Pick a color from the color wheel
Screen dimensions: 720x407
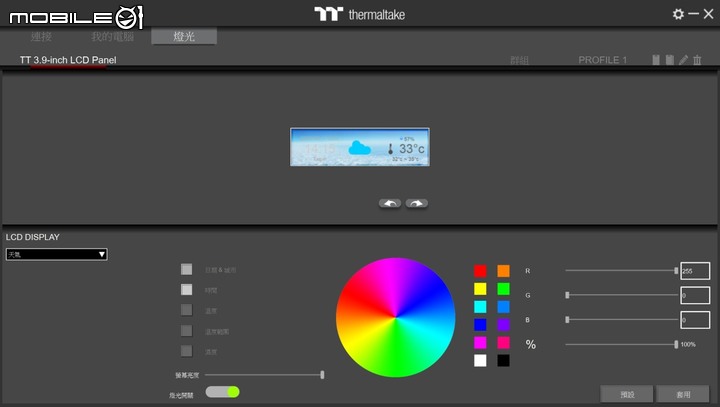click(395, 317)
